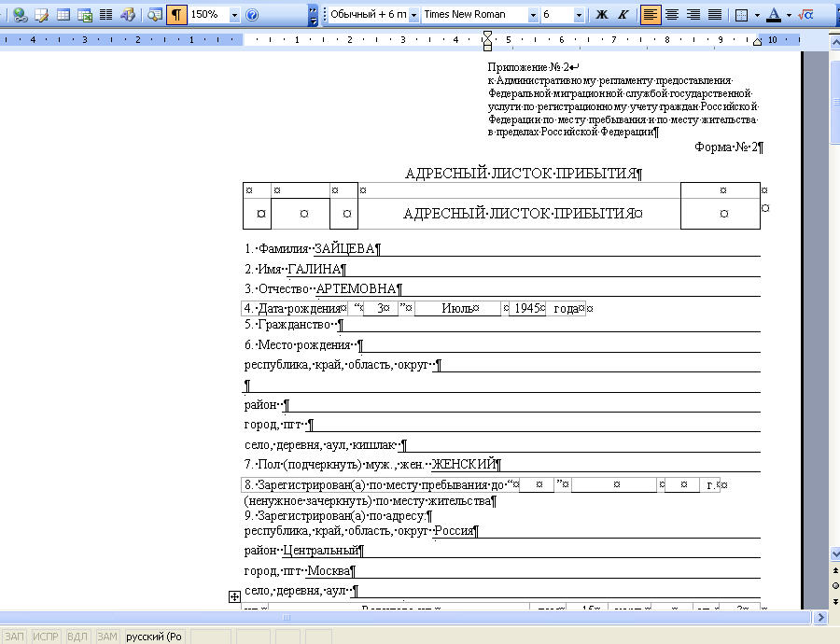Open the Drawing toolbar icon

(128, 14)
